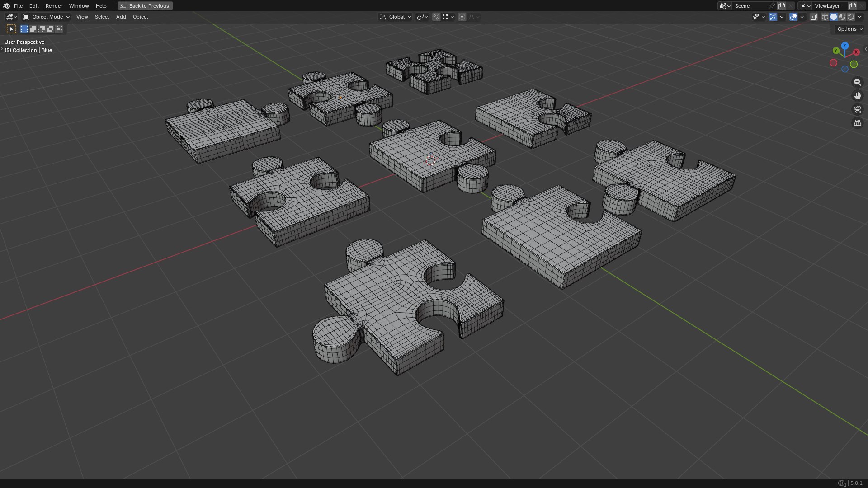
Task: Click the negative Z axis blue circle
Action: pyautogui.click(x=844, y=69)
